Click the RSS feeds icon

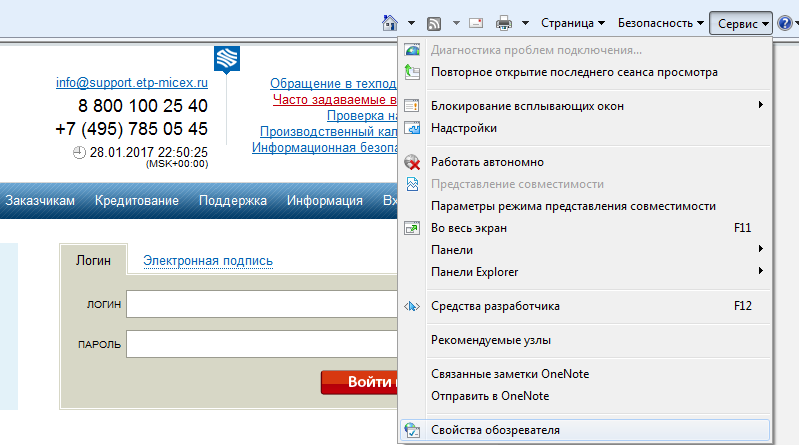(435, 22)
